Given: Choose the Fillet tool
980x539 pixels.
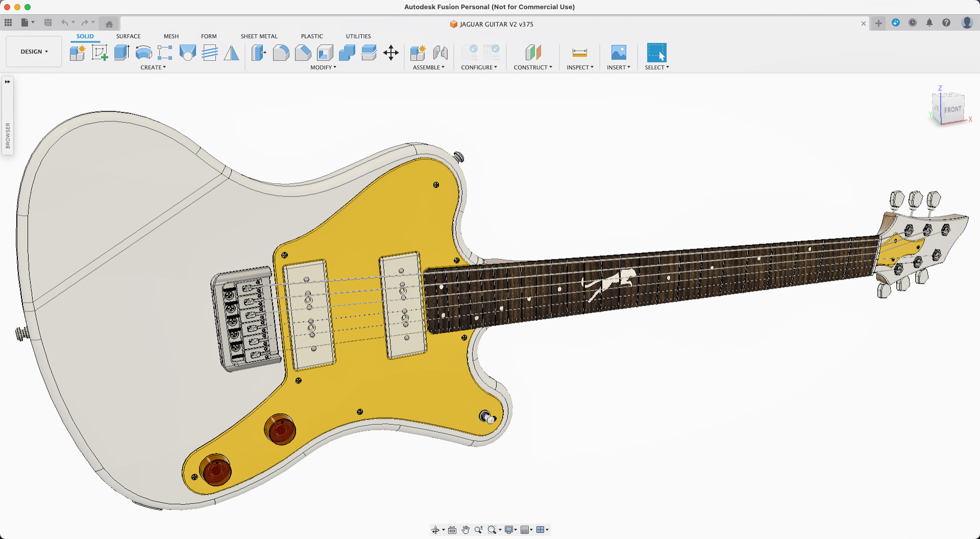Looking at the screenshot, I should click(281, 53).
